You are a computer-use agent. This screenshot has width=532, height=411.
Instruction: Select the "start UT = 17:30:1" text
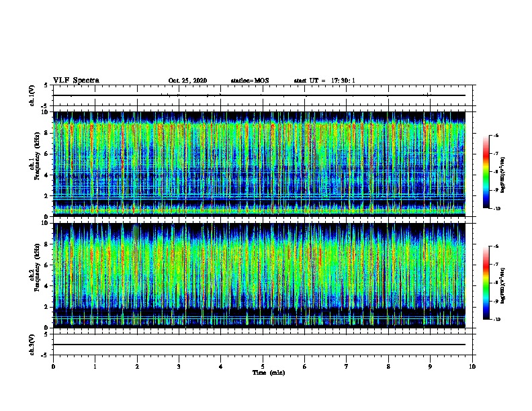(324, 81)
